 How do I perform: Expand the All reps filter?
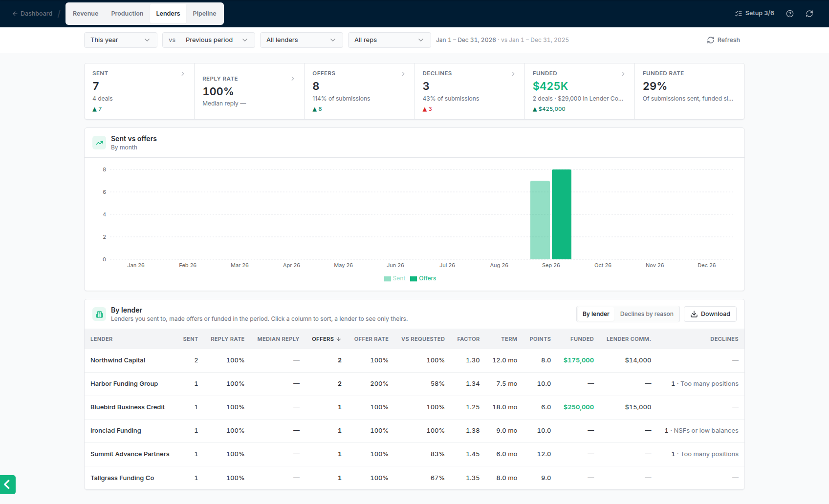tap(390, 40)
